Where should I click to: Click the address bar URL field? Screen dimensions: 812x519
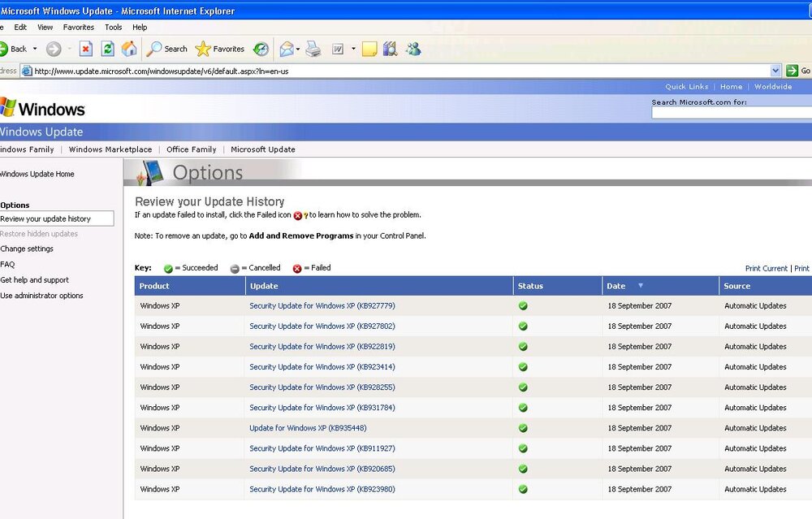[401, 71]
